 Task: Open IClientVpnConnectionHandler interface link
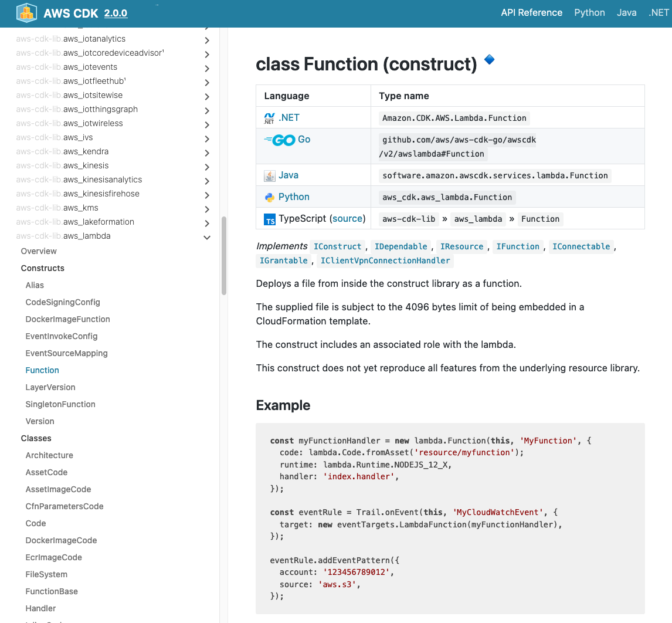pyautogui.click(x=385, y=260)
